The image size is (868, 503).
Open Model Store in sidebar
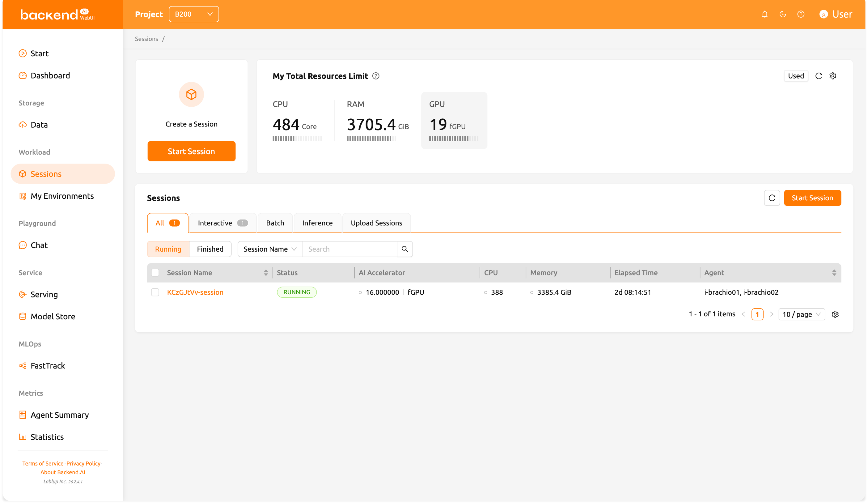tap(53, 316)
